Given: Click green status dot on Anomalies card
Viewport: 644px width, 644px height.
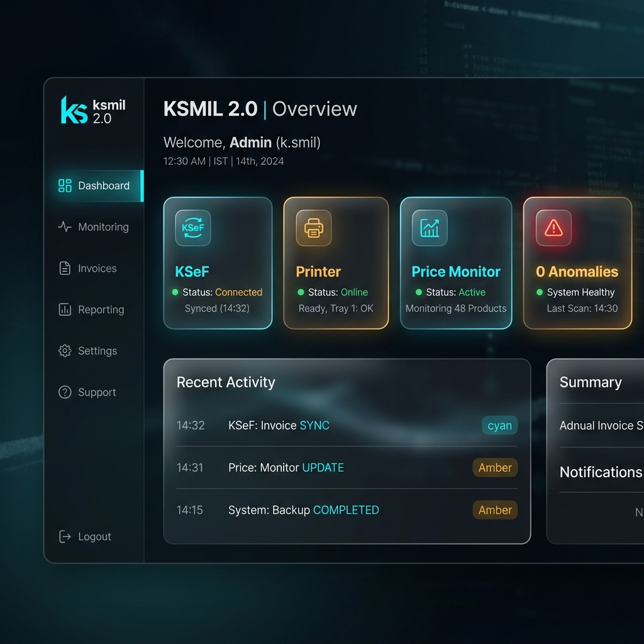Looking at the screenshot, I should coord(540,292).
